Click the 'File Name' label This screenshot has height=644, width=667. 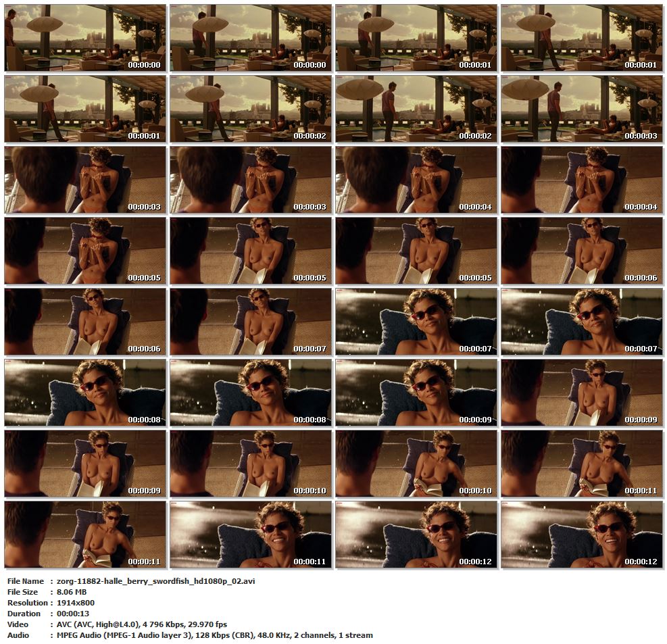coord(26,581)
